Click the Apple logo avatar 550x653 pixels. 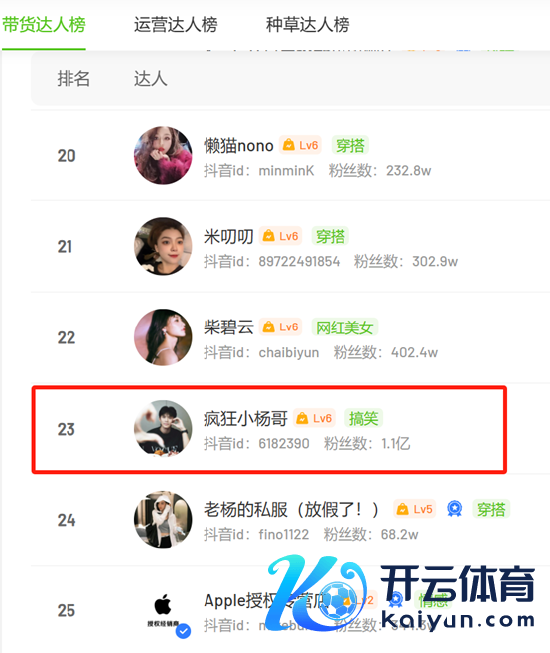coord(163,610)
